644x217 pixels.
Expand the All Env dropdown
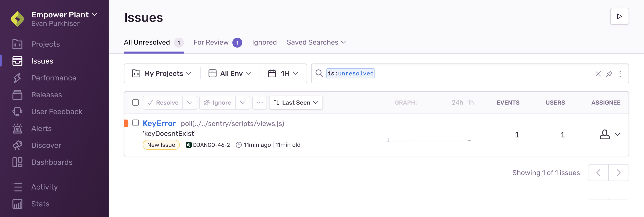pos(229,73)
